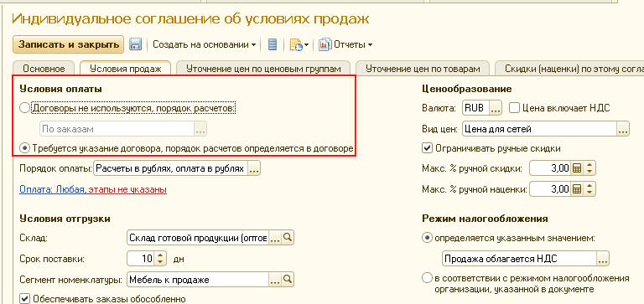
Task: Click Записать и закрыть button
Action: tap(68, 44)
